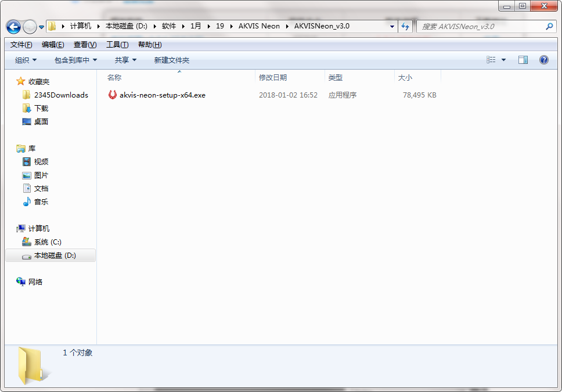This screenshot has width=562, height=392.
Task: Open the more view options dropdown arrow
Action: click(503, 60)
